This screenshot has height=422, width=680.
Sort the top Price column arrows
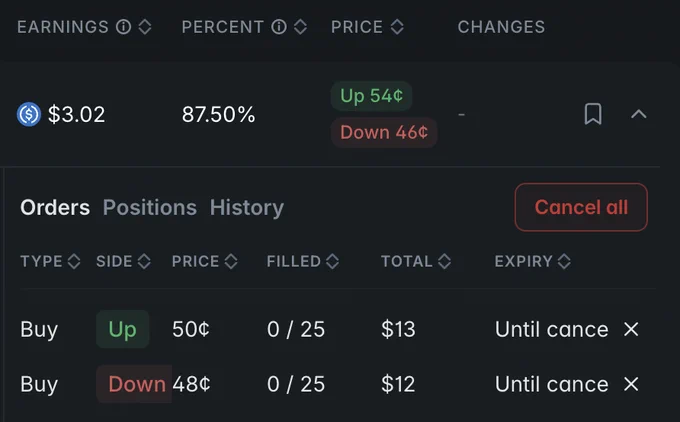(x=397, y=27)
